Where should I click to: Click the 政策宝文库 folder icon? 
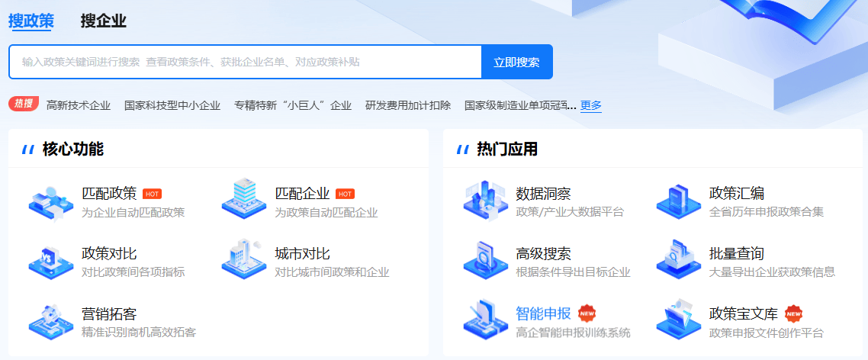[678, 321]
